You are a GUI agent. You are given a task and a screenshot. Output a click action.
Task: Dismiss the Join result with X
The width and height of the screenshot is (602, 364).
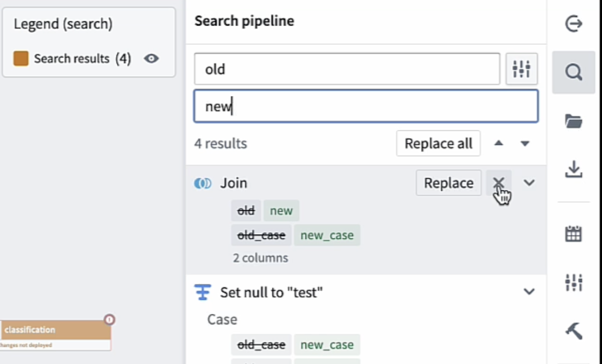click(x=498, y=183)
